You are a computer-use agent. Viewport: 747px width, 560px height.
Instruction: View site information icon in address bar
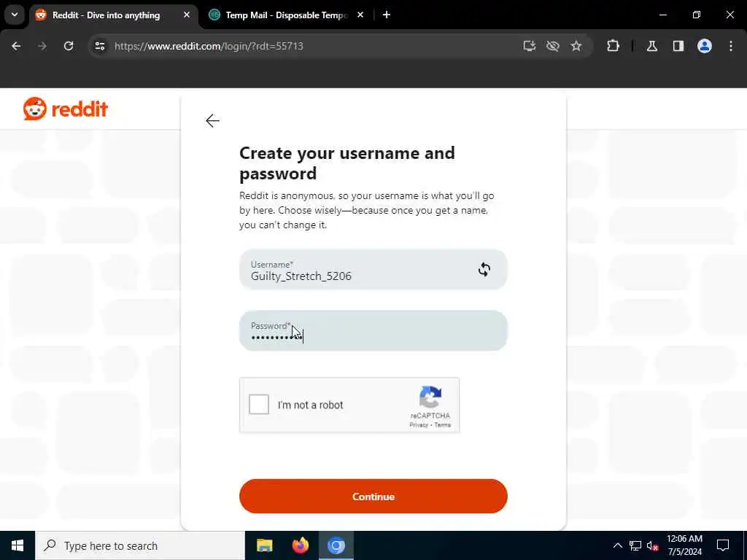click(99, 46)
